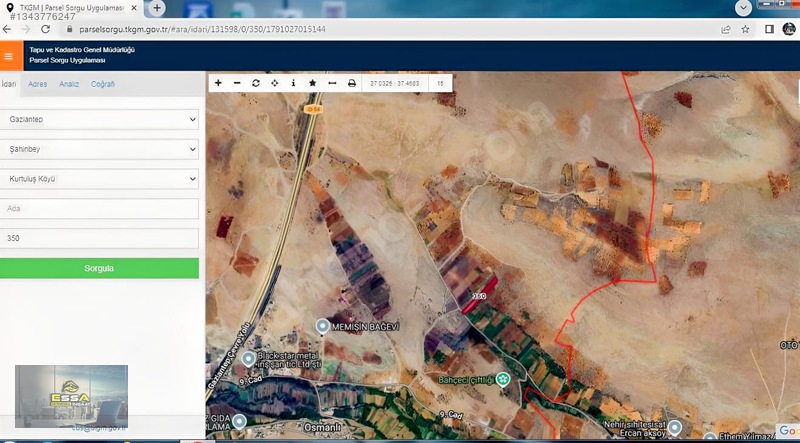This screenshot has width=800, height=443.
Task: Click the Tapu ve Kadastro Genel Müdürlüğü title
Action: coord(82,50)
